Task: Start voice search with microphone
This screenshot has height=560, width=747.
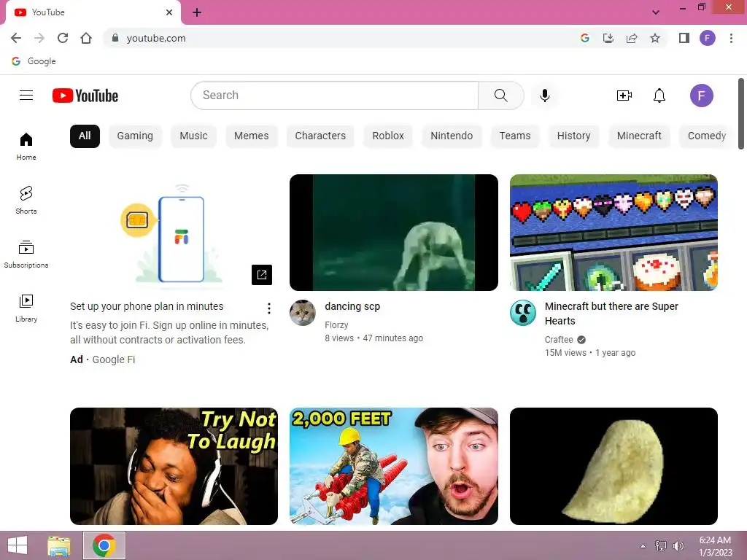Action: pos(544,96)
